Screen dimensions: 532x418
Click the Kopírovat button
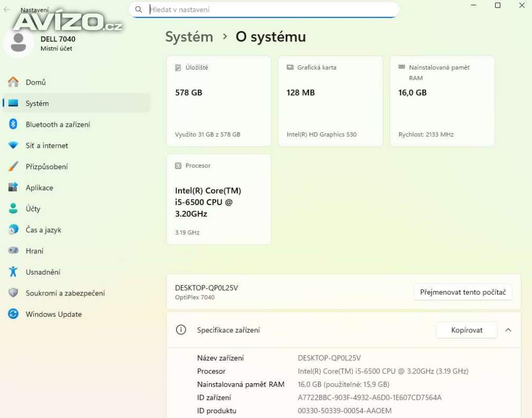467,330
